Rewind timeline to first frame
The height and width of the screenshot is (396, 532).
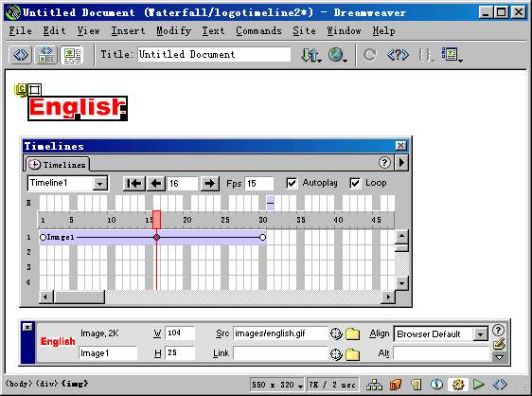[x=133, y=184]
